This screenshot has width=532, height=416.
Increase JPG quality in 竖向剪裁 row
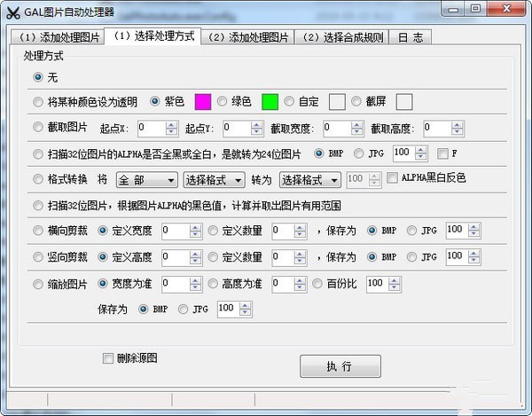point(474,254)
